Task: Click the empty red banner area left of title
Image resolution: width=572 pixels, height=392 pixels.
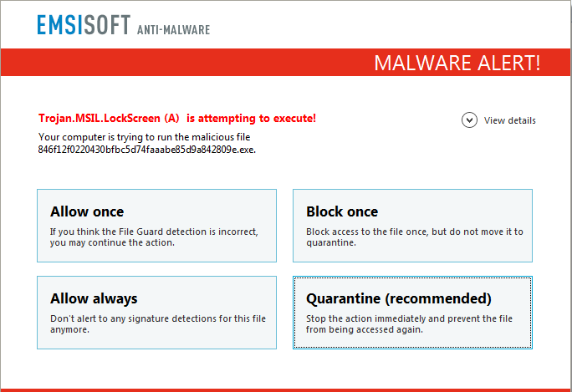Action: [x=167, y=63]
